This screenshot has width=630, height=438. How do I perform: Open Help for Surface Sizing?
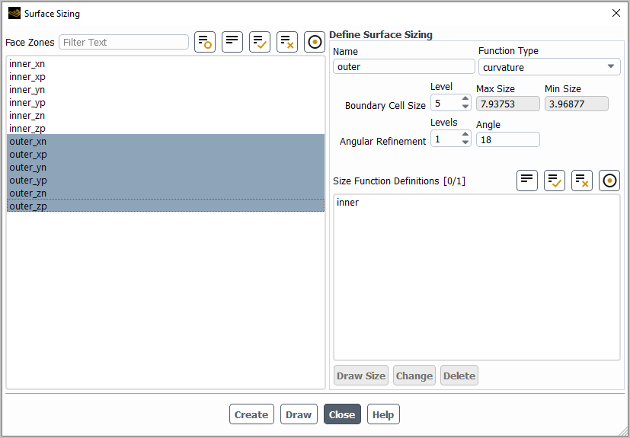[x=383, y=415]
